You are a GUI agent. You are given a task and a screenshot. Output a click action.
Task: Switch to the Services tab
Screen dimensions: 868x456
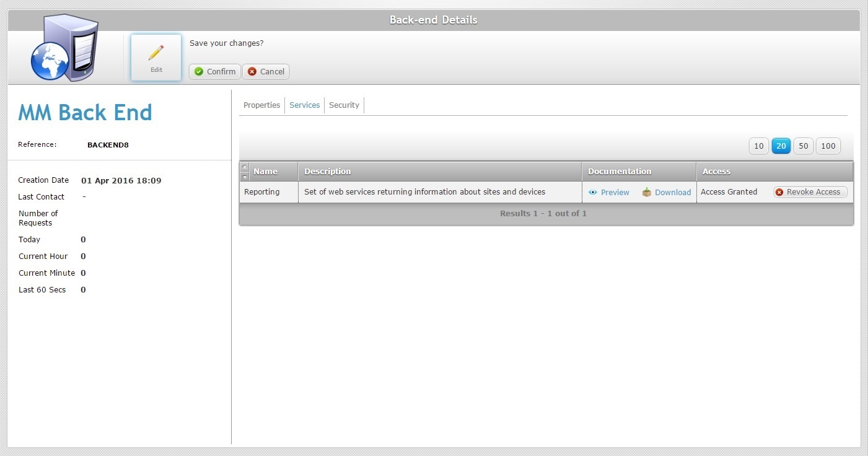pos(305,105)
